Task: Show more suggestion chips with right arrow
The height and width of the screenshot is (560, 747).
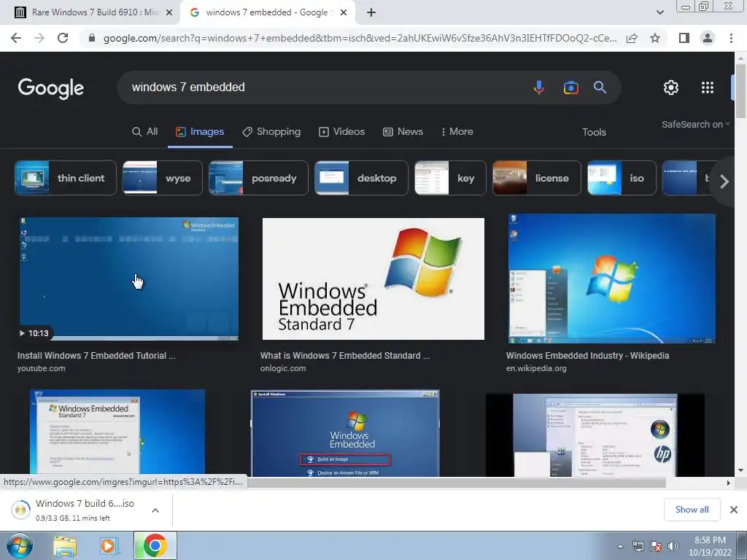Action: [x=724, y=182]
